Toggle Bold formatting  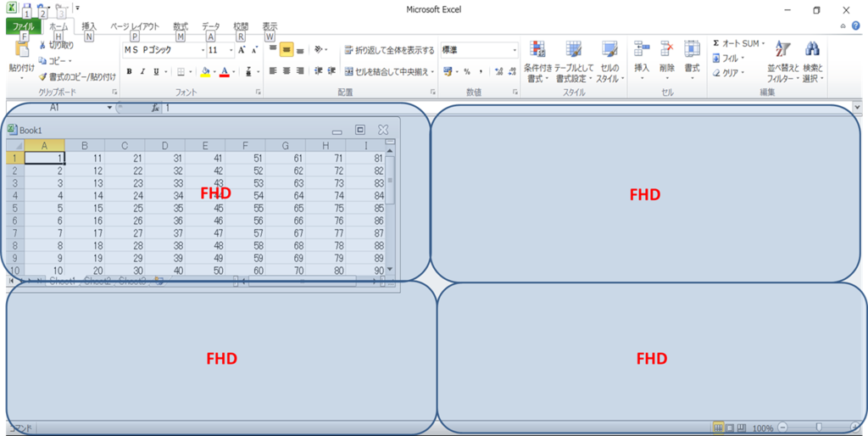point(129,71)
